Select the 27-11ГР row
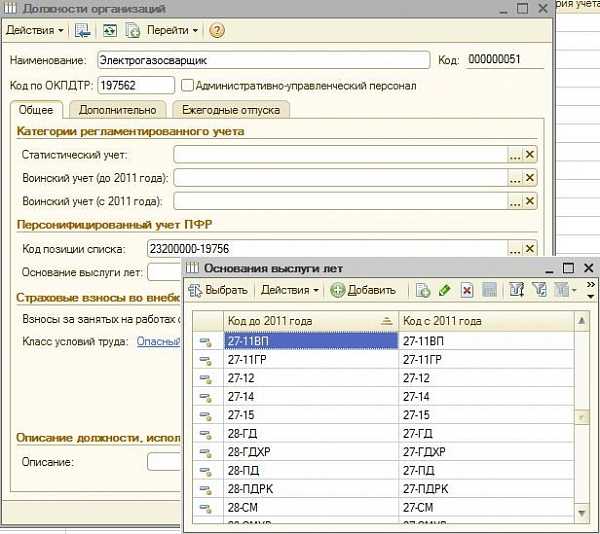 tap(383, 360)
